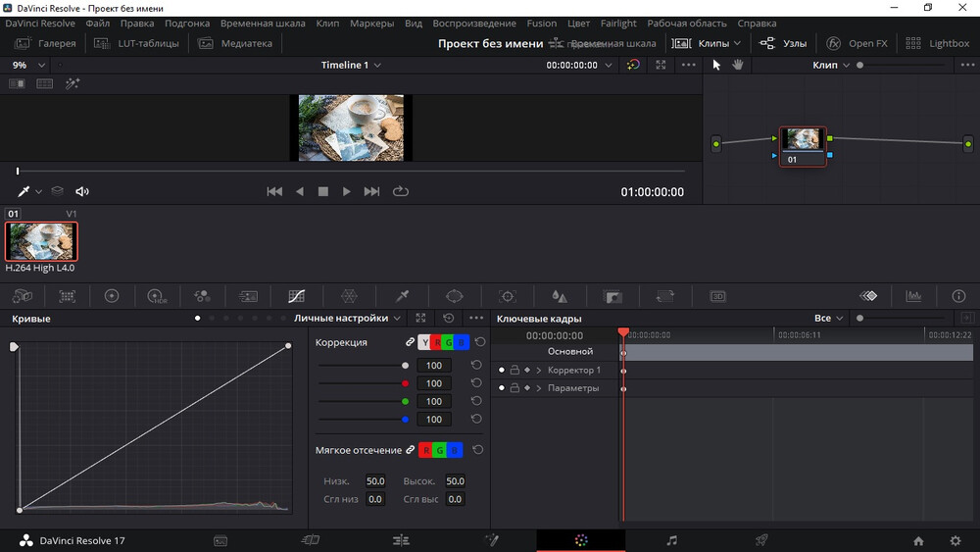The width and height of the screenshot is (980, 552).
Task: Switch to the Fairlight page tab
Action: pyautogui.click(x=671, y=541)
